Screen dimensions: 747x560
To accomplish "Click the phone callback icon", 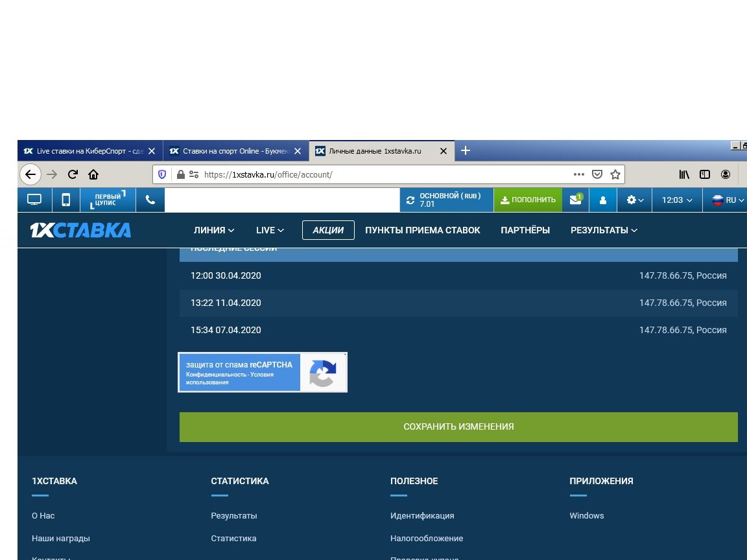I will (x=150, y=200).
